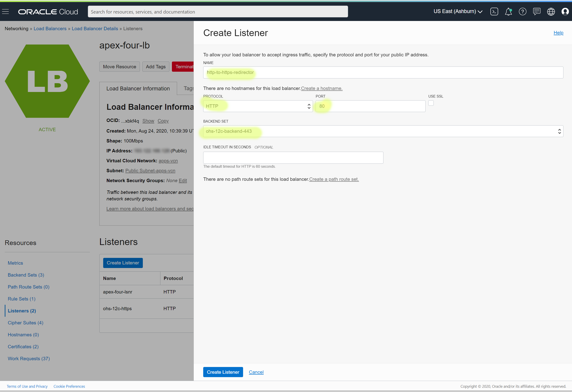This screenshot has width=572, height=392.
Task: Open the Protocol dropdown showing HTTP
Action: coord(258,106)
